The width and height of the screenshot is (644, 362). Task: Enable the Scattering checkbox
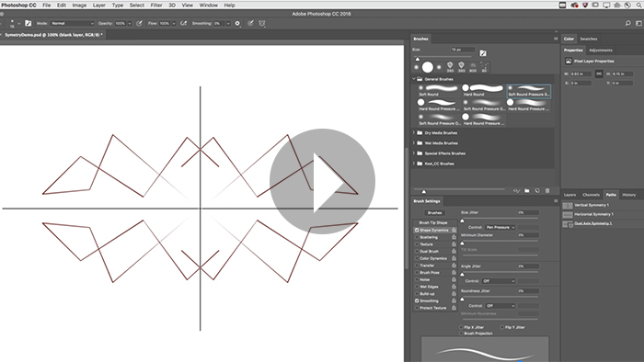417,237
